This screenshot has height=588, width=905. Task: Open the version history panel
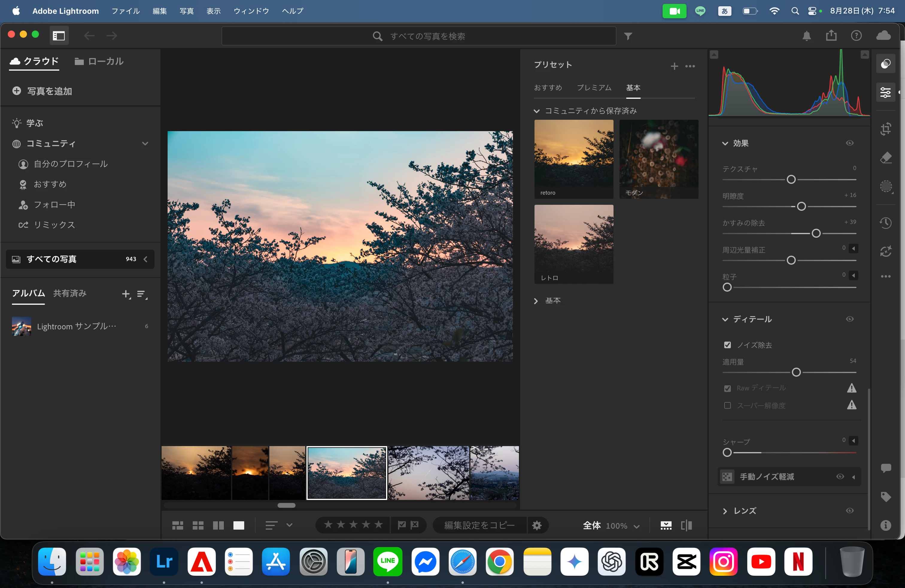click(x=885, y=223)
